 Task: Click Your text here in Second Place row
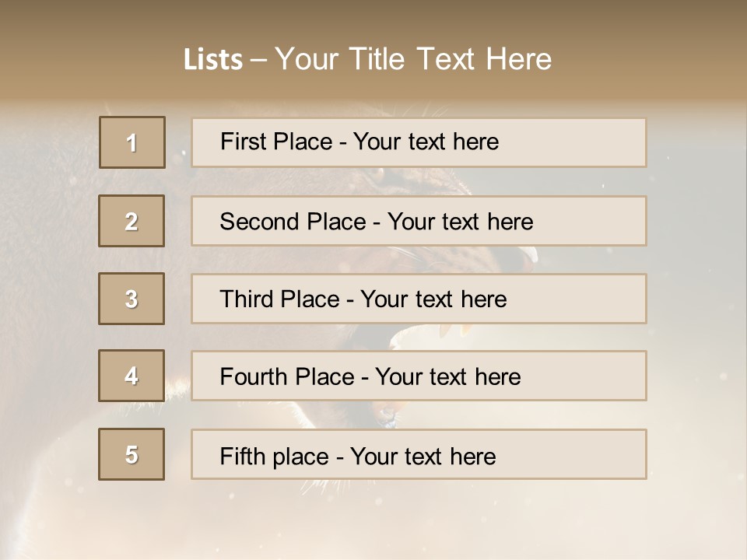(461, 222)
